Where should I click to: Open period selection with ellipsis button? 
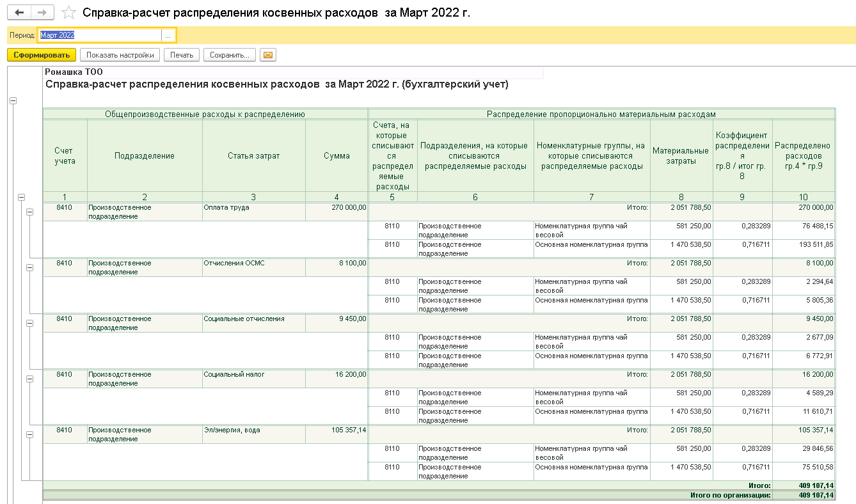(168, 36)
